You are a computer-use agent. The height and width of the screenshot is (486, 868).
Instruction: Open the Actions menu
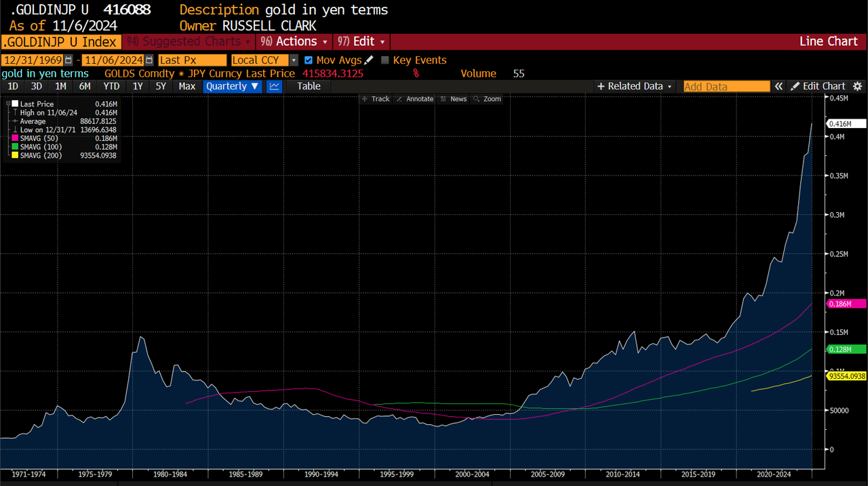[x=294, y=41]
